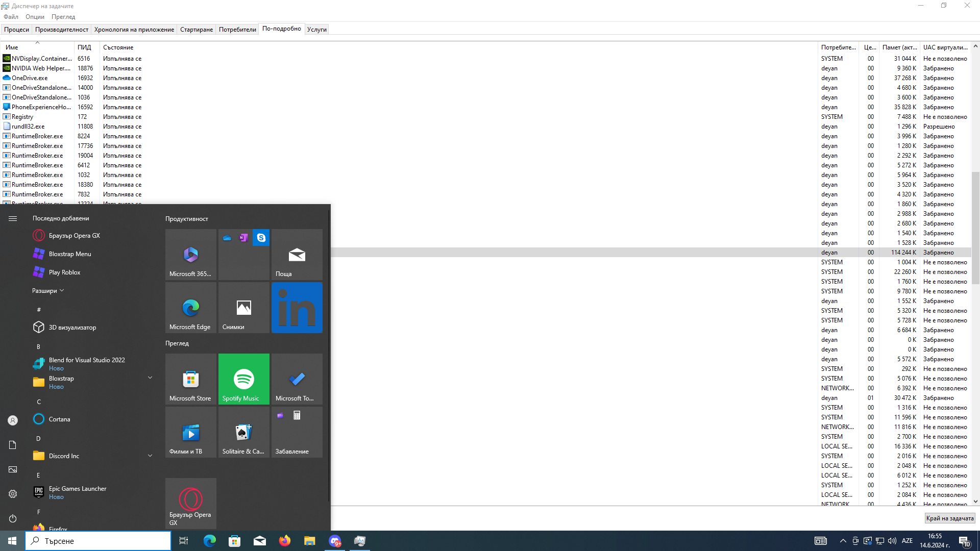Viewport: 980px width, 551px height.
Task: Expand the Discord Inc folder
Action: pyautogui.click(x=150, y=456)
